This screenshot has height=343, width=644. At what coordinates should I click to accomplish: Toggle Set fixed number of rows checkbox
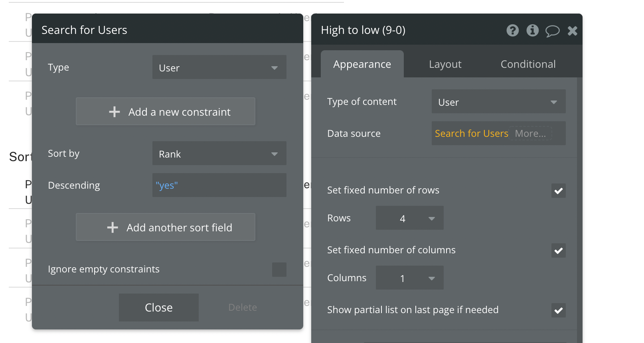tap(559, 191)
